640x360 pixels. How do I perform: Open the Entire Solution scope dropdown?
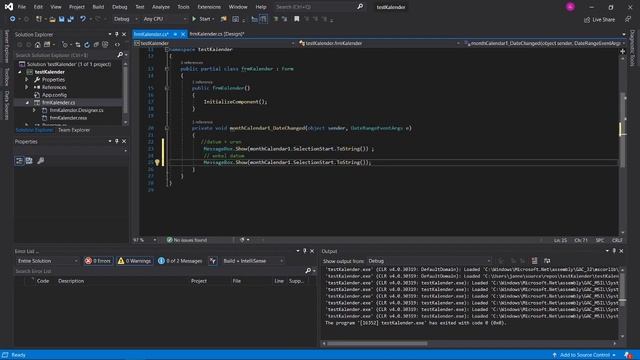pyautogui.click(x=47, y=261)
